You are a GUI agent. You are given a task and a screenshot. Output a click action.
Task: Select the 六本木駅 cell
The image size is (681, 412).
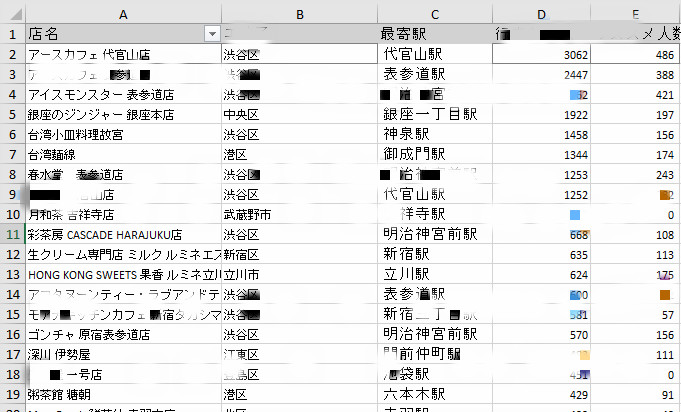pos(435,394)
